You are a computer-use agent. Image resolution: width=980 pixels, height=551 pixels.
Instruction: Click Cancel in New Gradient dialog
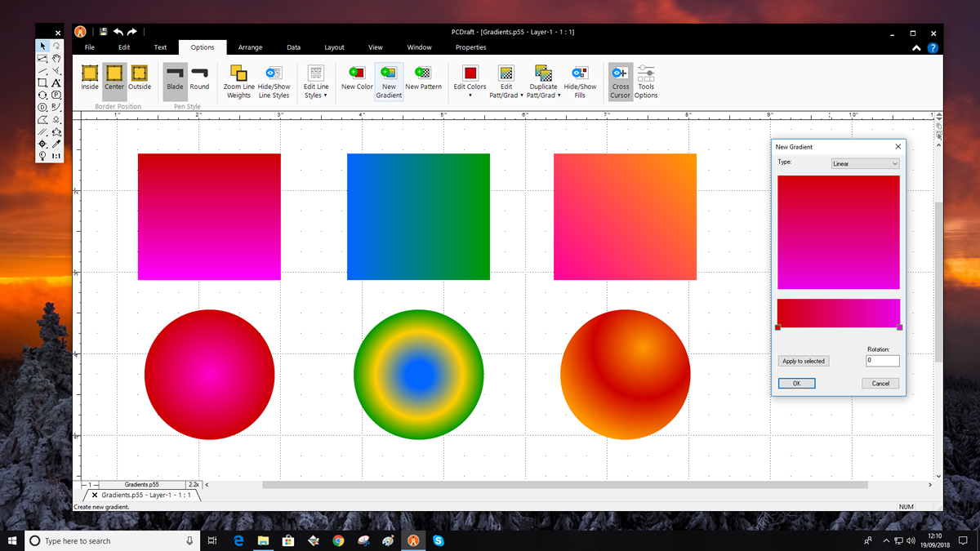point(880,383)
